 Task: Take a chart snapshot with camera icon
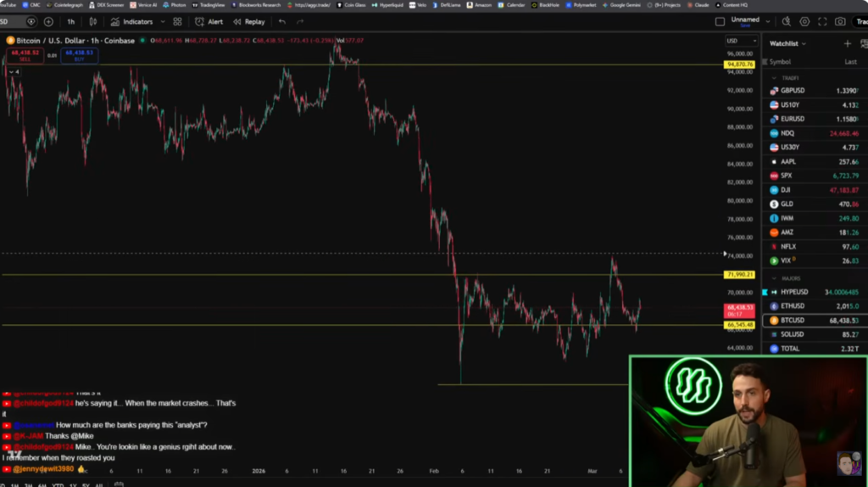pyautogui.click(x=840, y=21)
